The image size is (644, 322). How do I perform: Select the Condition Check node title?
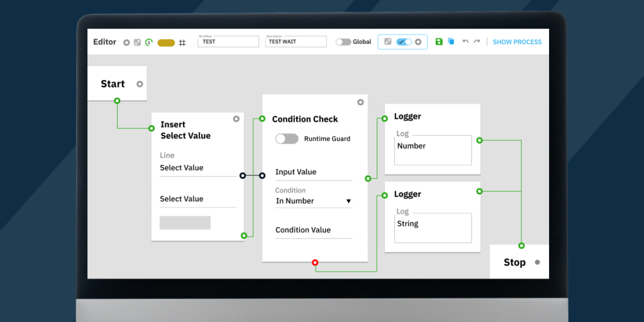click(305, 119)
